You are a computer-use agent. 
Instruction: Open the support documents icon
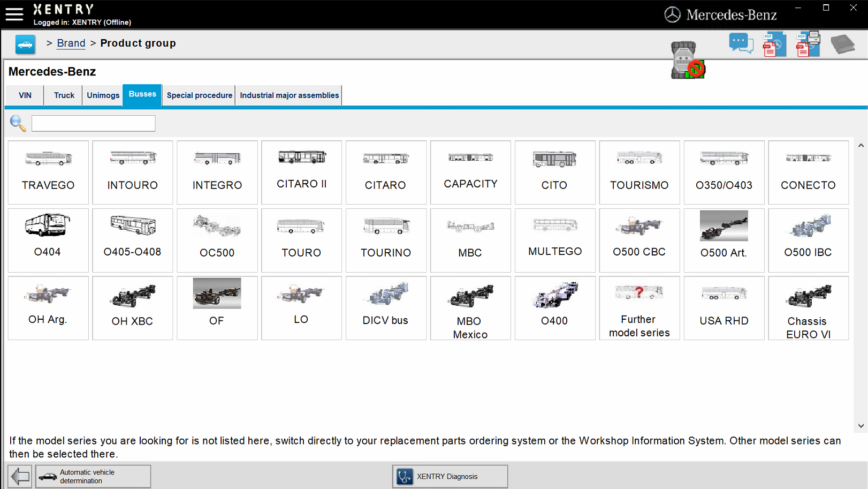[843, 44]
